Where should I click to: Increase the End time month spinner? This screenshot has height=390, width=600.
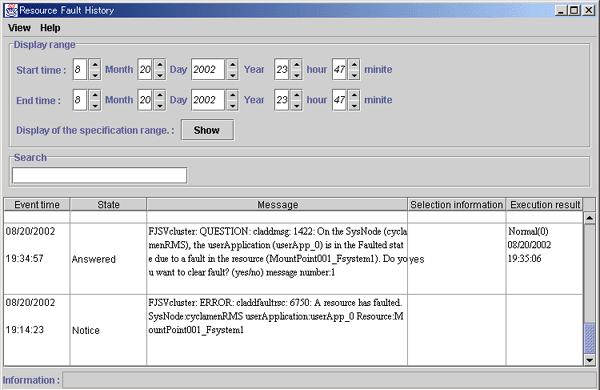click(95, 95)
